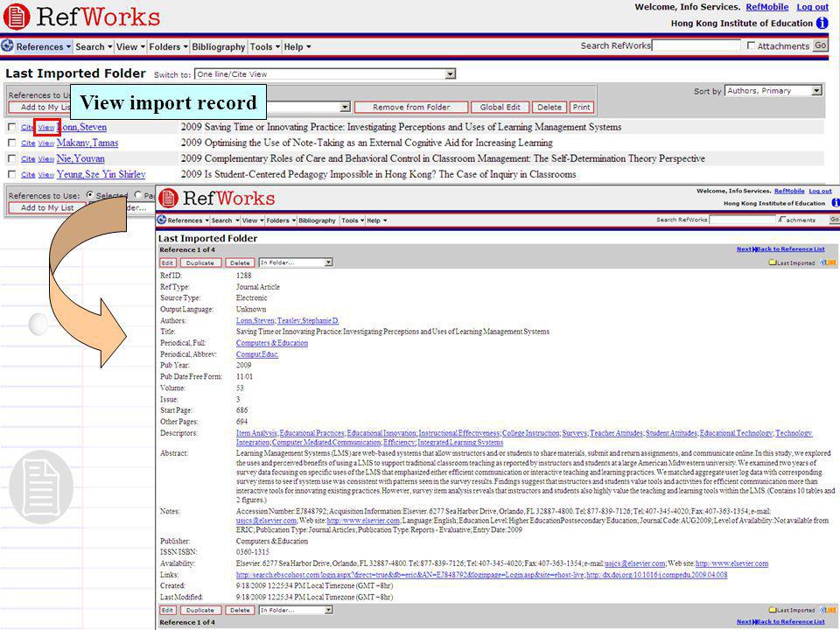Viewport: 840px width, 630px height.
Task: Open the Tools menu in the main toolbar
Action: tap(264, 46)
